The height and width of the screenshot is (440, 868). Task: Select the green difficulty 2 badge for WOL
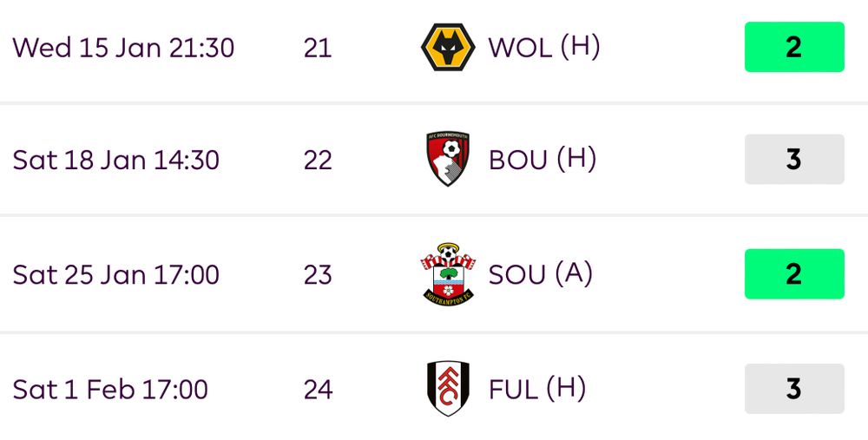tap(794, 47)
